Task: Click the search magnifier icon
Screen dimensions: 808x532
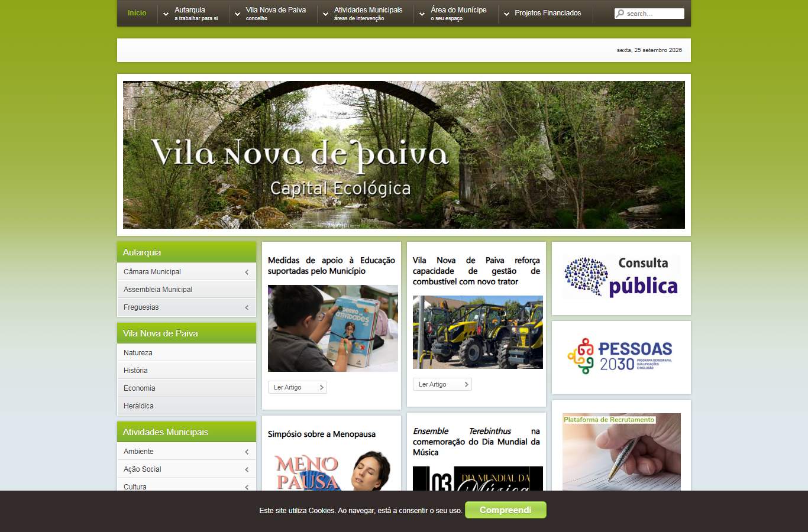Action: coord(620,14)
